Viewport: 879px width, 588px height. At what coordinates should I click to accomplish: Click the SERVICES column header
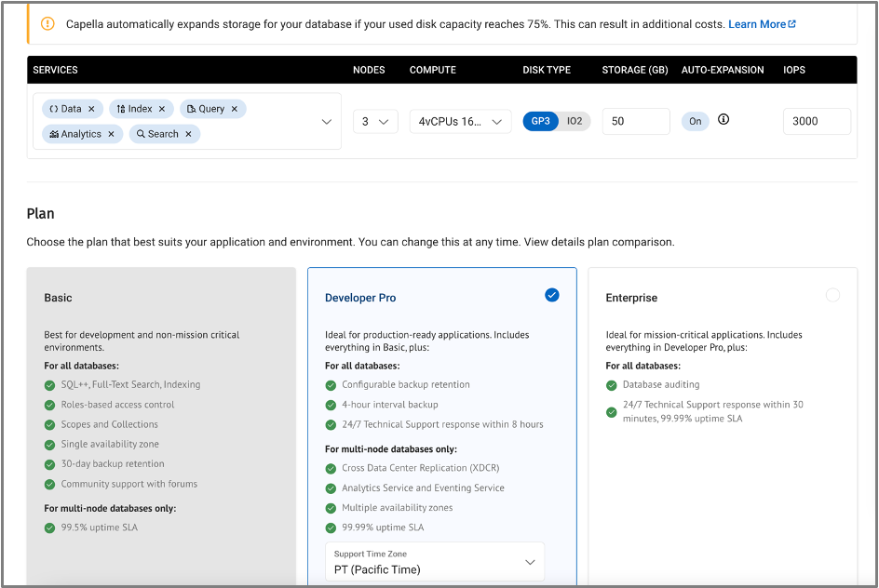(x=55, y=70)
